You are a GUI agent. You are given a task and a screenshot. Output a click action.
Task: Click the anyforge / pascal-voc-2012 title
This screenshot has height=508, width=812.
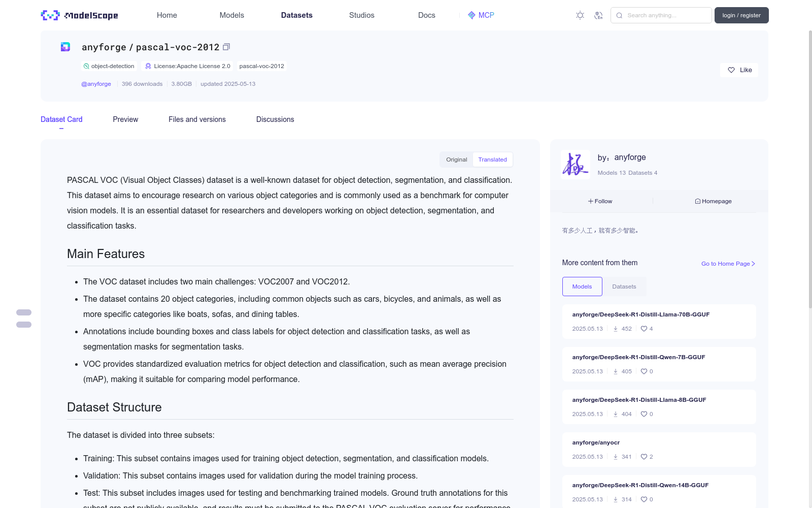coord(151,47)
